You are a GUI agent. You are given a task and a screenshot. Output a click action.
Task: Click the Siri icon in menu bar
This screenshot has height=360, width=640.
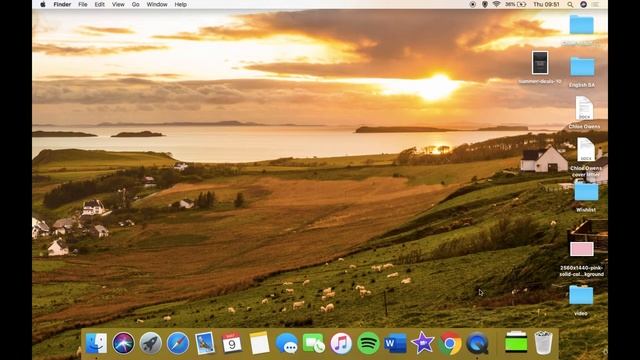click(x=583, y=4)
